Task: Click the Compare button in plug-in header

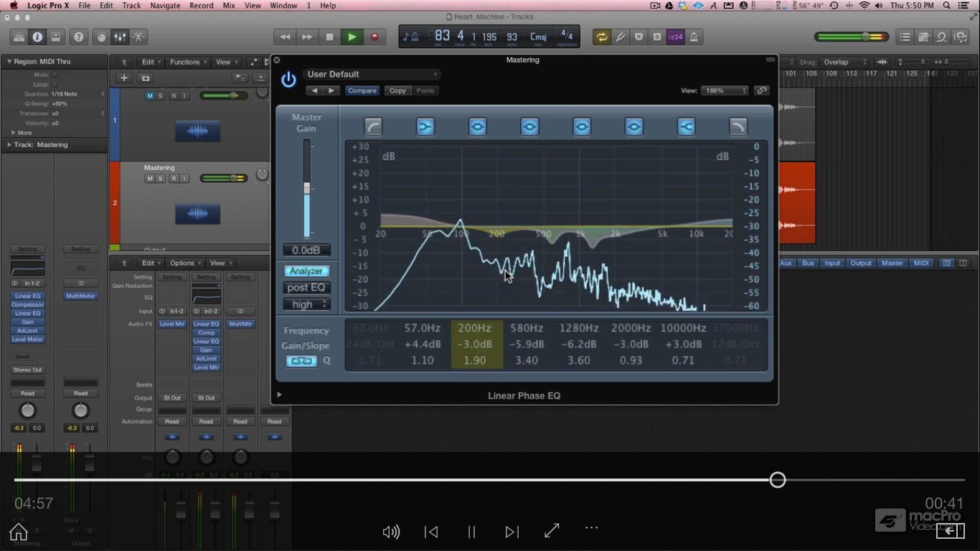Action: pos(362,90)
